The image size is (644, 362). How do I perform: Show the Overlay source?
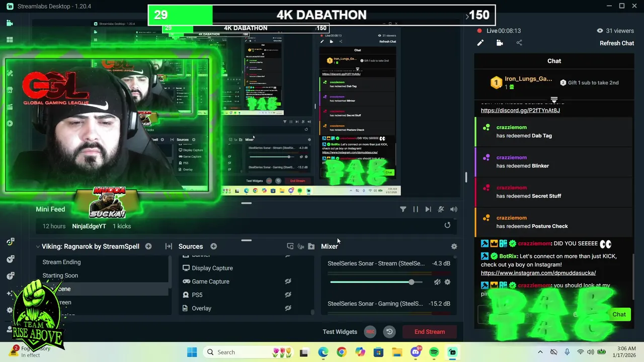(x=288, y=308)
